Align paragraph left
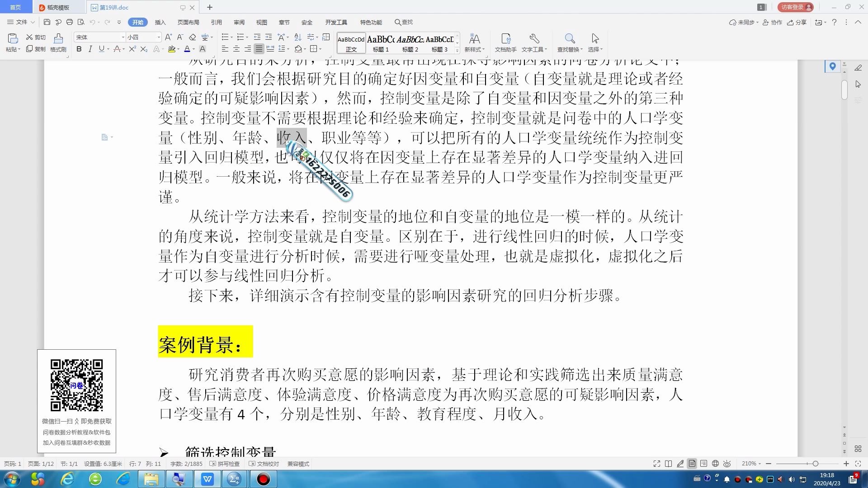The image size is (868, 488). 225,49
